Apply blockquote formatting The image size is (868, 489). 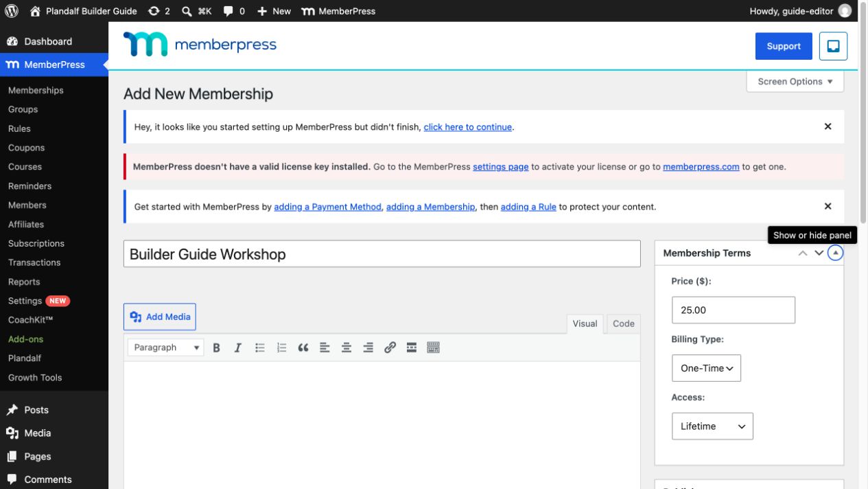pyautogui.click(x=303, y=348)
